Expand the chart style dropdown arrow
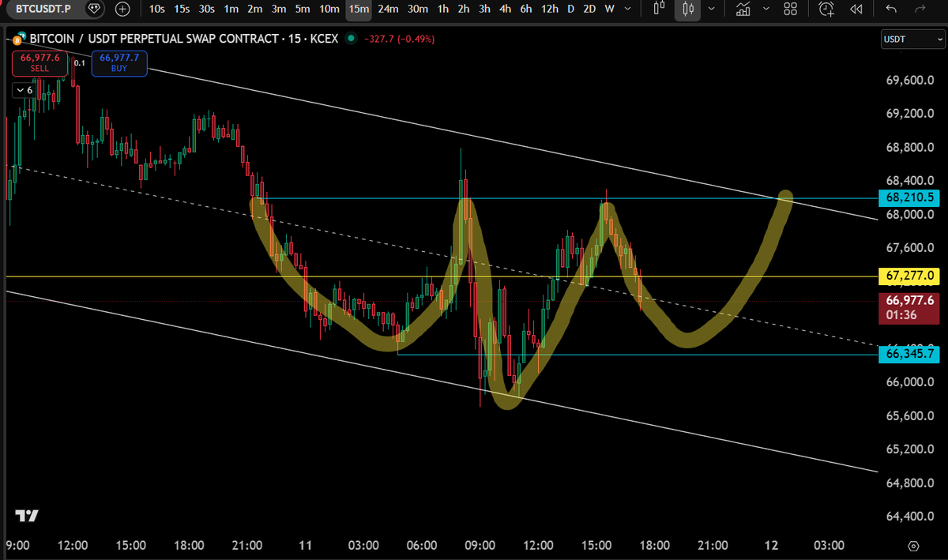948x560 pixels. [x=712, y=9]
